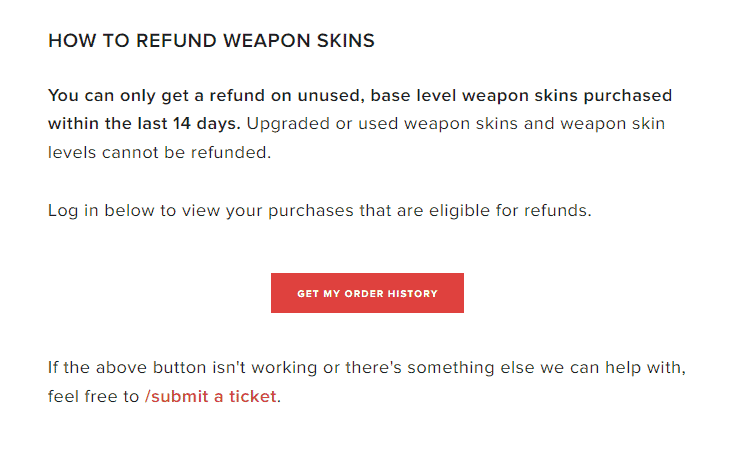Click the word 'eligible' in the login sentence

(459, 210)
